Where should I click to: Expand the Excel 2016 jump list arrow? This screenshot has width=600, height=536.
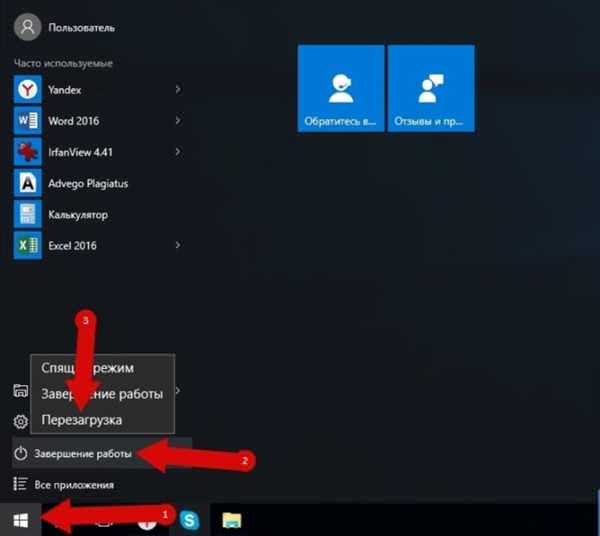click(178, 245)
